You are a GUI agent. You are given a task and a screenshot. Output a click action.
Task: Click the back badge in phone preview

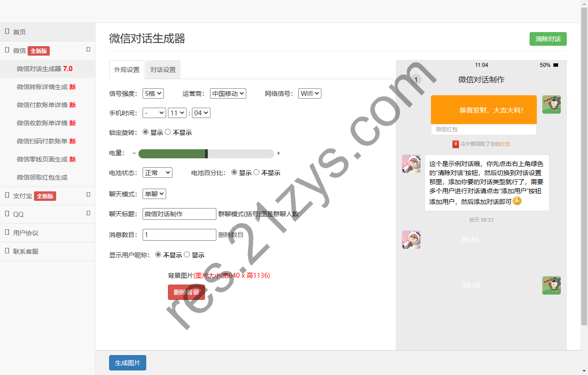point(416,80)
